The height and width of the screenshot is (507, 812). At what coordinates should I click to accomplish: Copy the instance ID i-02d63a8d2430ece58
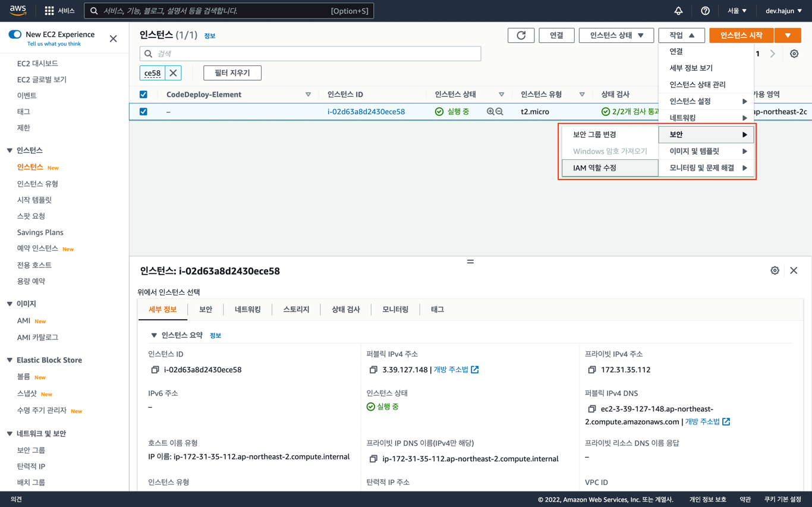pyautogui.click(x=155, y=370)
